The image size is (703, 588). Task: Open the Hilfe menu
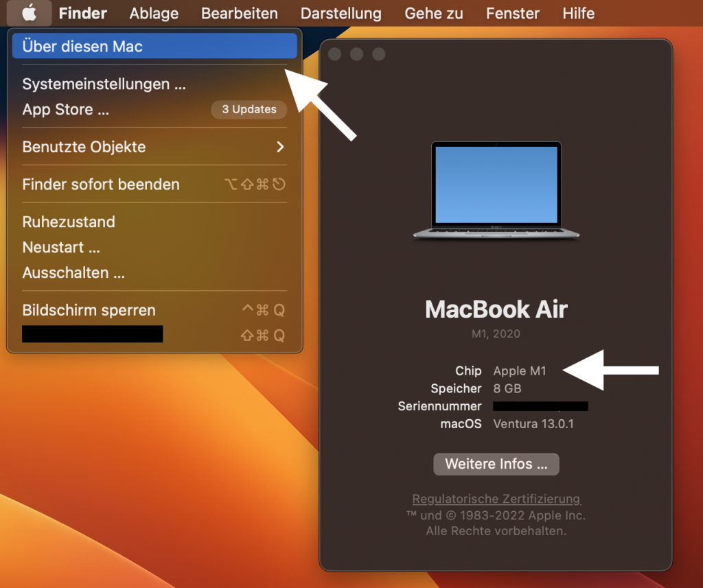(x=578, y=14)
